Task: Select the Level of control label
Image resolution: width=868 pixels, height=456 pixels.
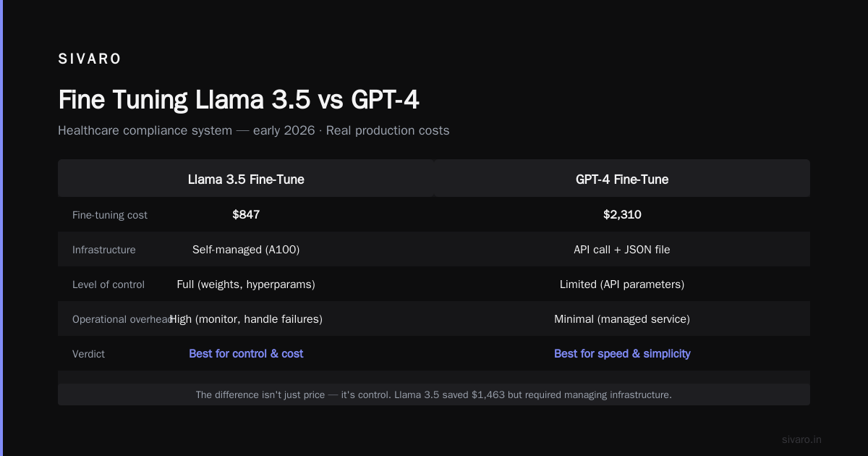Action: pos(109,284)
